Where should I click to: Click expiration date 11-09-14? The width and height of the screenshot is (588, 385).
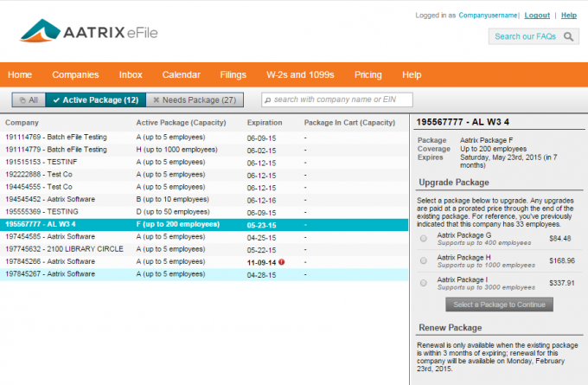[261, 262]
